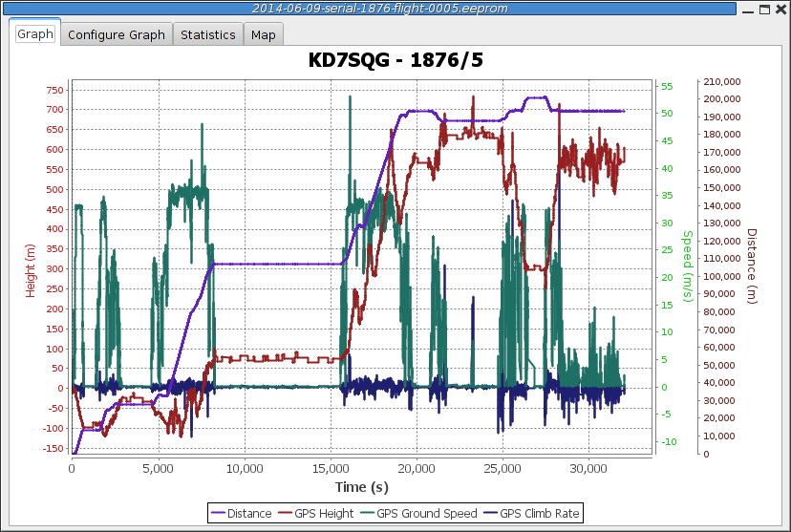Click the Height (m) axis label
Image resolution: width=791 pixels, height=532 pixels.
pyautogui.click(x=31, y=270)
